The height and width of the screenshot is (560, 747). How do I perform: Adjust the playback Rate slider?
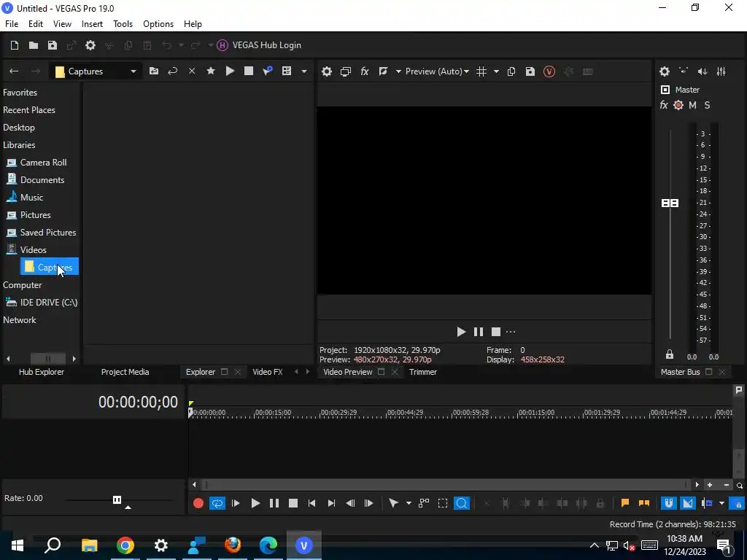(117, 499)
